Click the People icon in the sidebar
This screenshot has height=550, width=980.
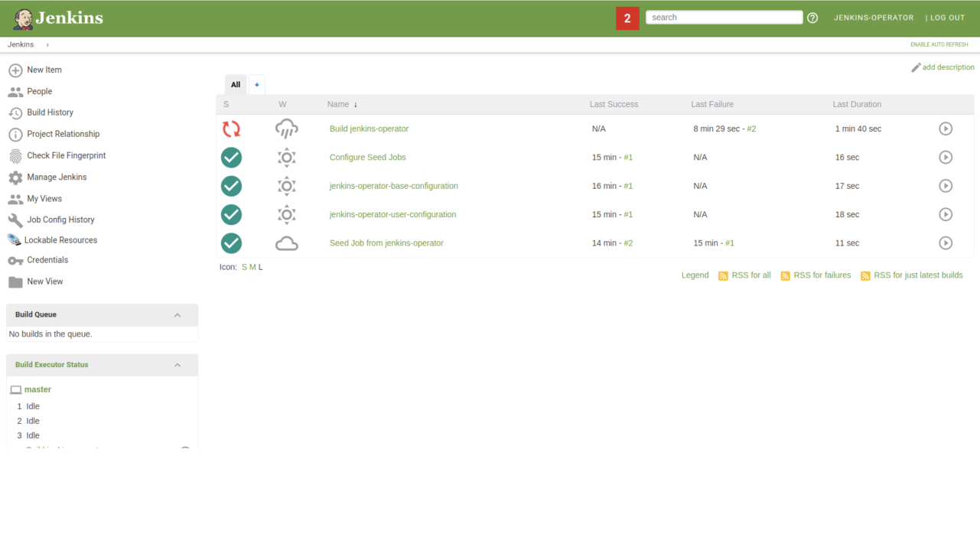[15, 92]
